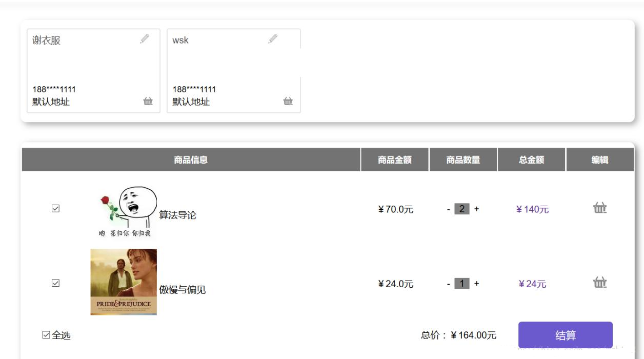Edit the wsk address with the pencil icon

click(273, 38)
